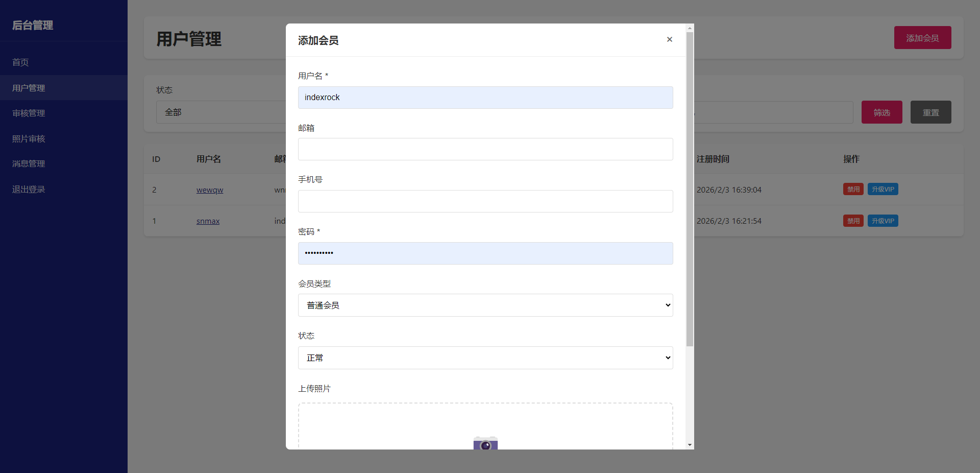Screen dimensions: 980x473
Task: Click the camera upload photo icon
Action: tap(485, 443)
